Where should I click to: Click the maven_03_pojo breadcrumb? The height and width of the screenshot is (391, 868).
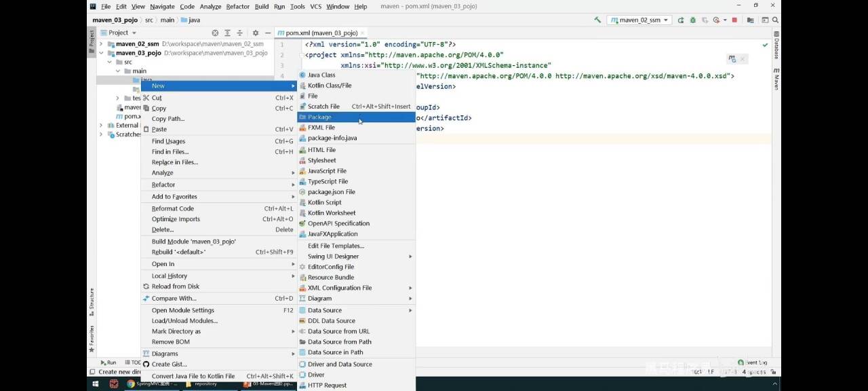pyautogui.click(x=115, y=20)
